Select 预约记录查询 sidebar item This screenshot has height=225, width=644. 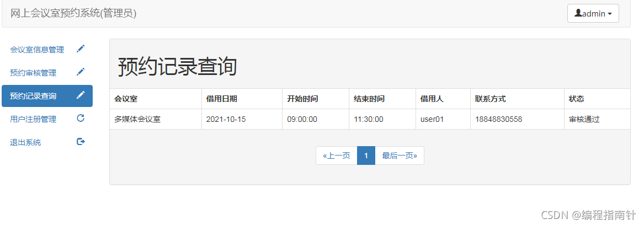33,96
